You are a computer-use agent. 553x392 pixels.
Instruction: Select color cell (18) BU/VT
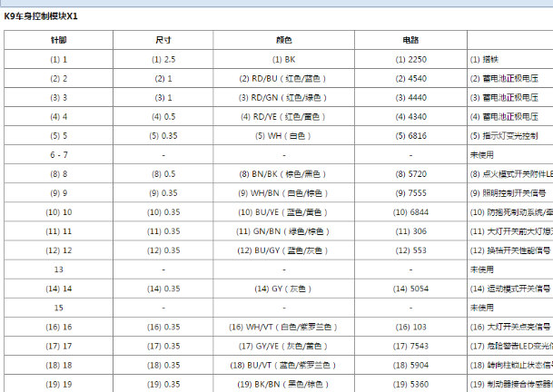(x=283, y=365)
